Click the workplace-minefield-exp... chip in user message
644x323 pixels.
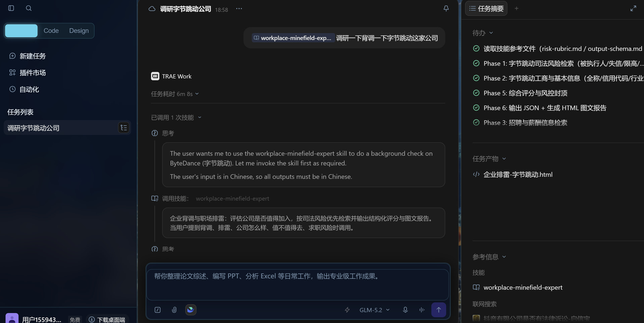(x=292, y=38)
